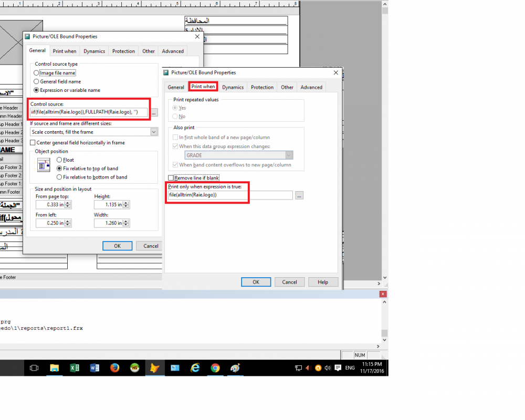Click the object position layout icon

coord(44,165)
